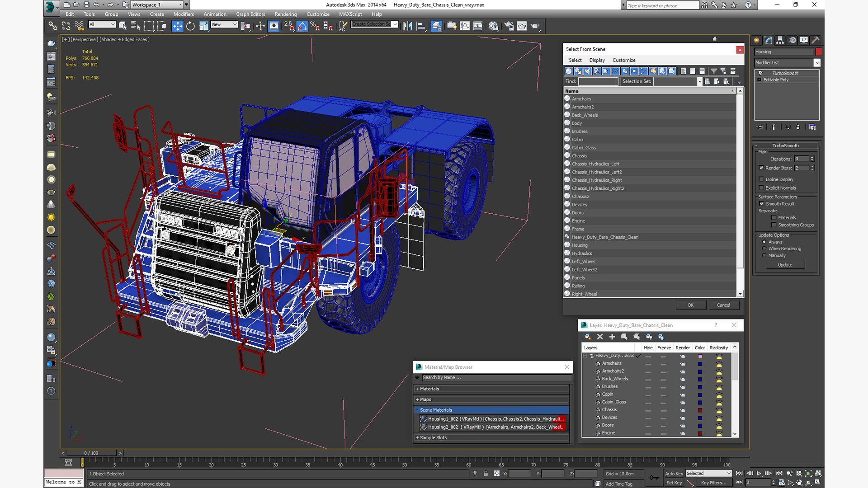
Task: Open Customize menu in Select From Scene
Action: (x=624, y=60)
